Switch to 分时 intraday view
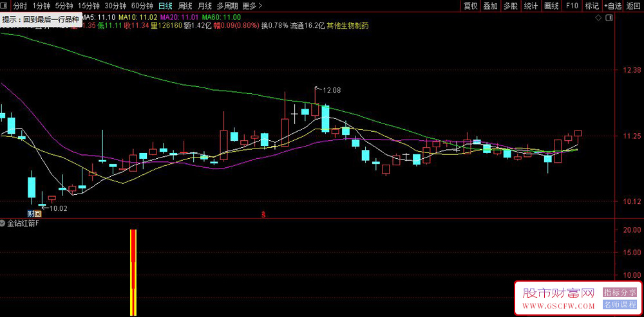Viewport: 644px width, 317px height. 20,6
